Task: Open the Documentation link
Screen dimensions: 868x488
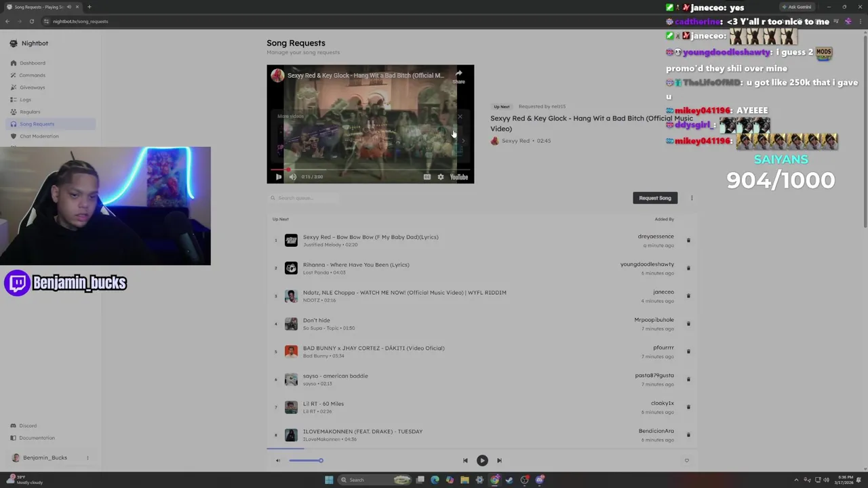Action: point(37,438)
